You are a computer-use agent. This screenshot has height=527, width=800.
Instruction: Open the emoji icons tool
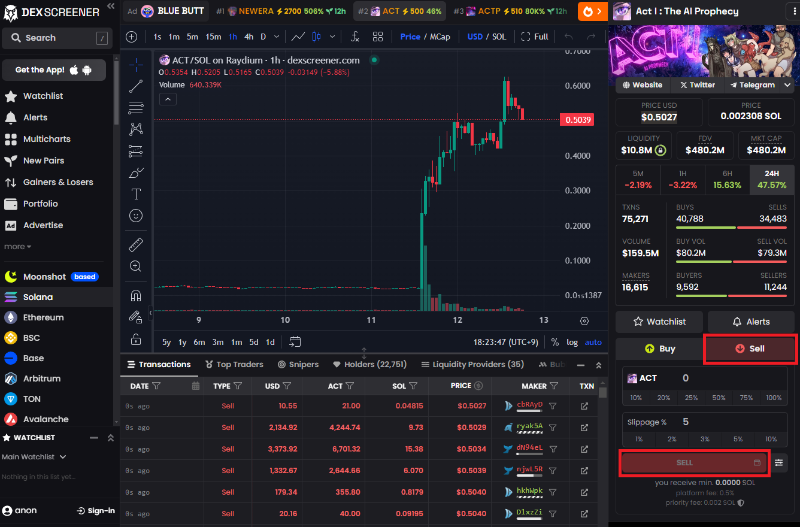coord(136,216)
